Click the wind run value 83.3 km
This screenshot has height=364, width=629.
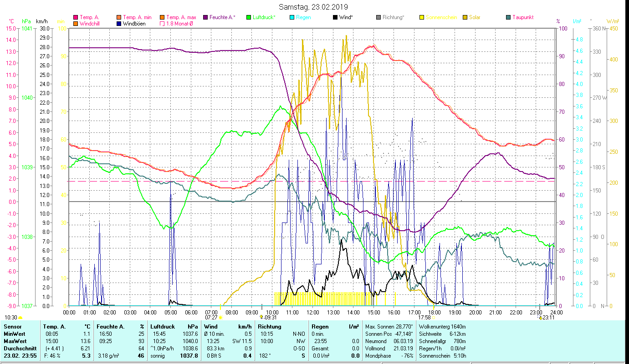215,349
